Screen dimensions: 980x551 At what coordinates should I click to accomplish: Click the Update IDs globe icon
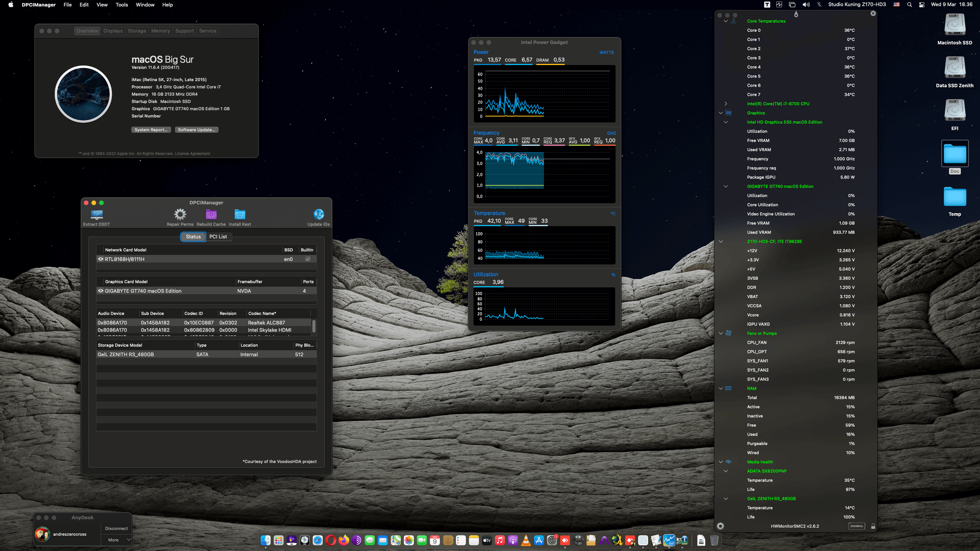[318, 215]
